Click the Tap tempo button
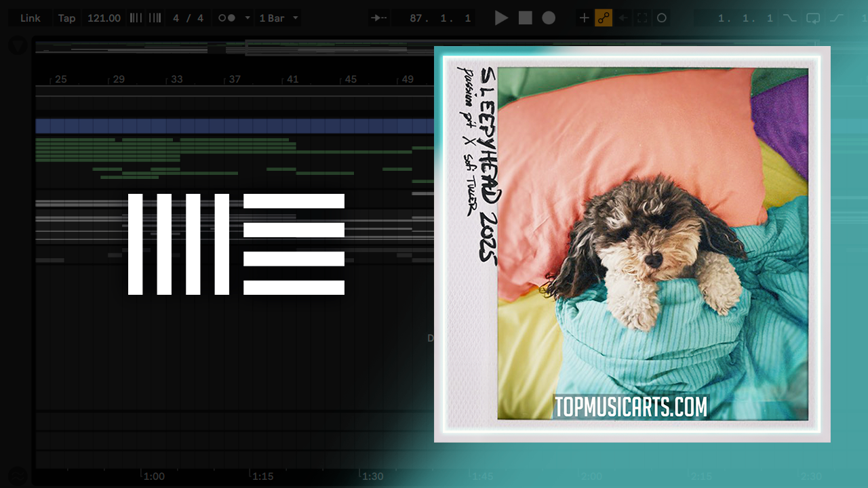Image resolution: width=868 pixels, height=488 pixels. pyautogui.click(x=66, y=18)
